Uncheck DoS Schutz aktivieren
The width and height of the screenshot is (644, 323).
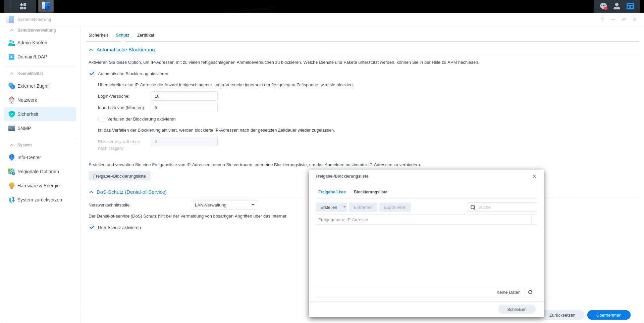[x=92, y=227]
